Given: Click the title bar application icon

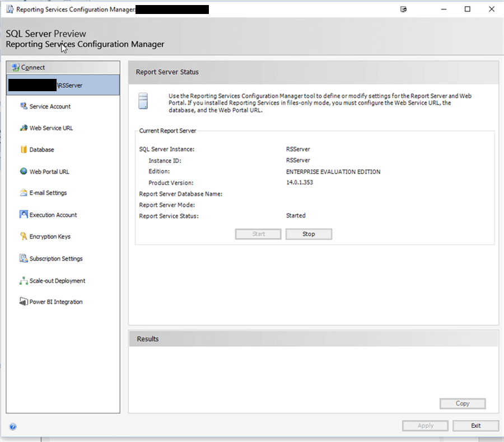Looking at the screenshot, I should coord(10,10).
